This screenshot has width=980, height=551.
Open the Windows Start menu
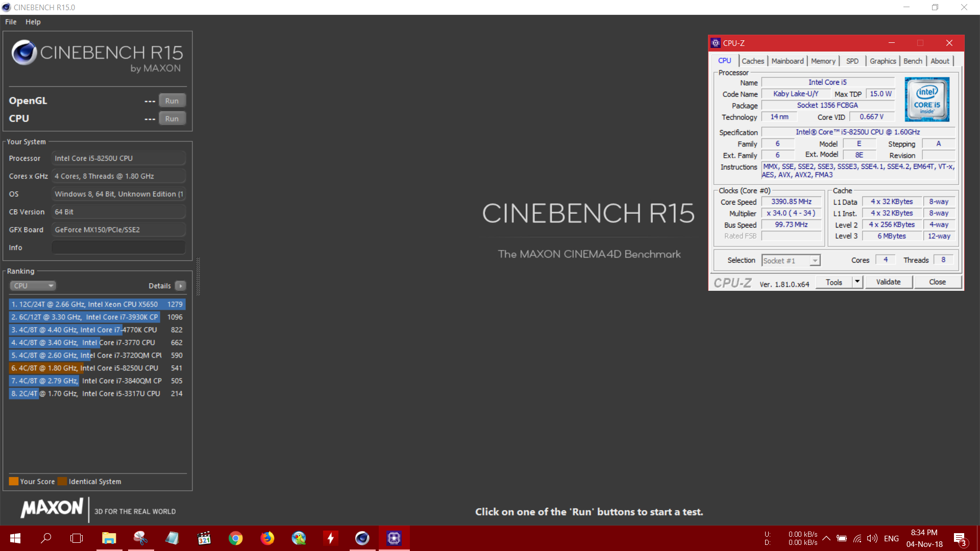click(15, 538)
